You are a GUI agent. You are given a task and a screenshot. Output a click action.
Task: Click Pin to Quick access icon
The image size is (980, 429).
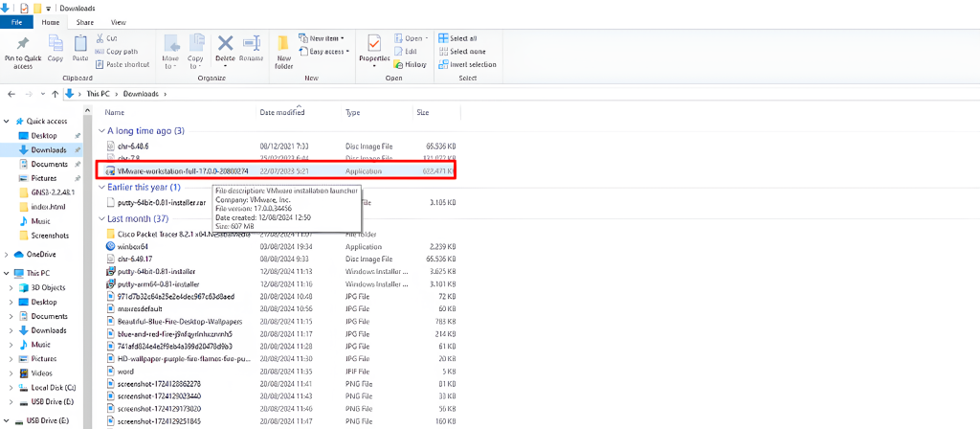click(x=22, y=44)
